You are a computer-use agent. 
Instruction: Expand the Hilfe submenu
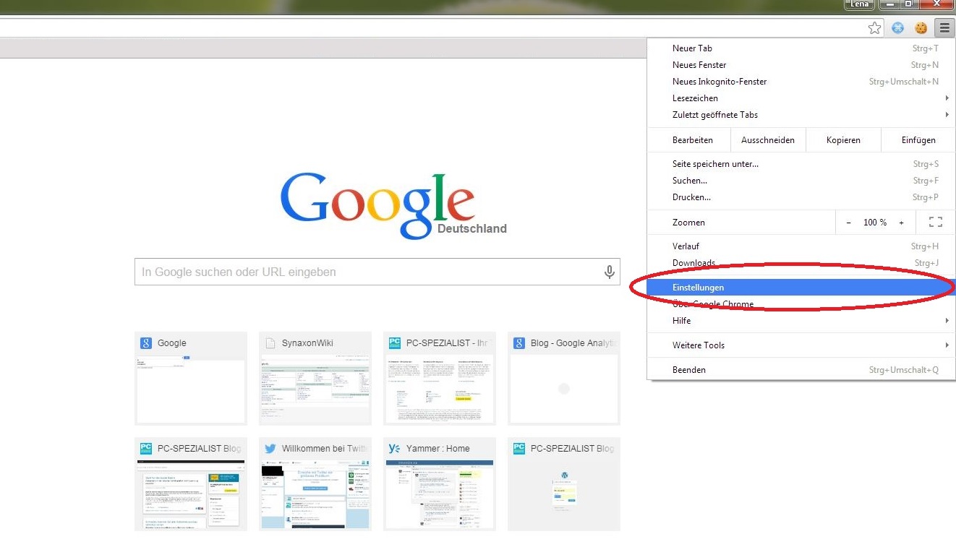801,321
